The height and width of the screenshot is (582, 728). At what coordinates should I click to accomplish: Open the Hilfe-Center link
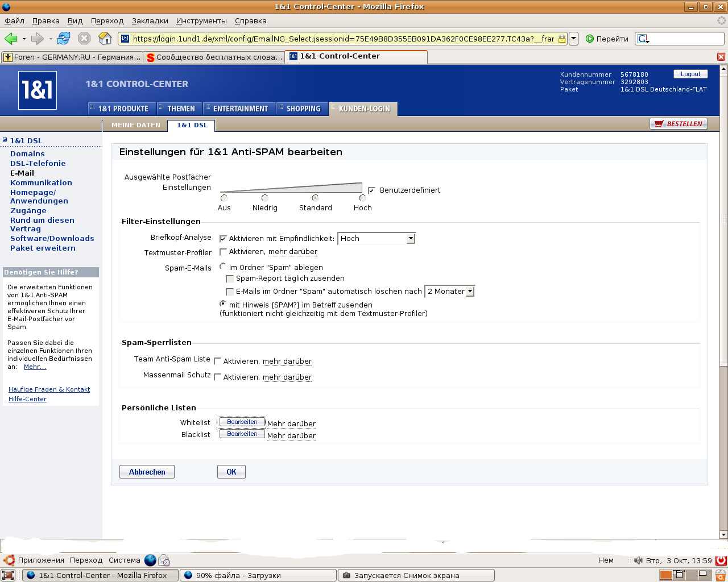point(27,399)
